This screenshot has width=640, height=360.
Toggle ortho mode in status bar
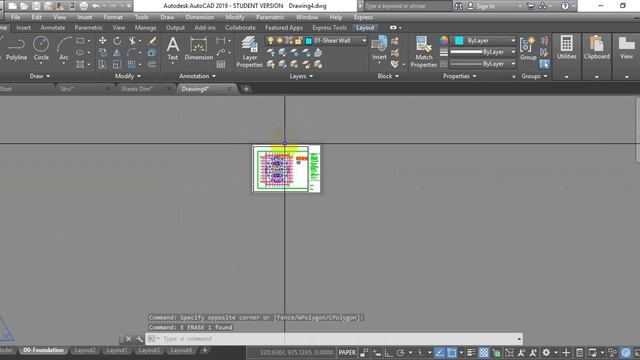coord(389,353)
